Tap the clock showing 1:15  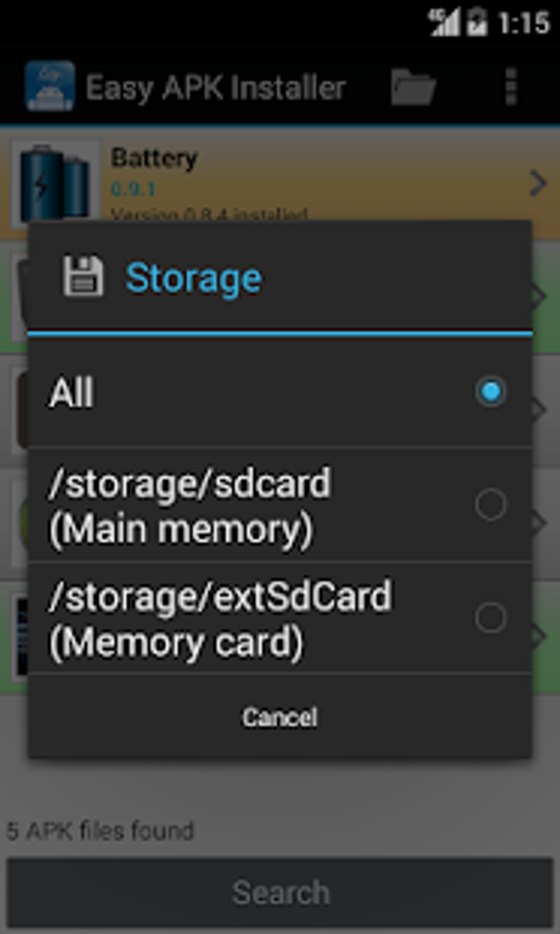pos(524,23)
